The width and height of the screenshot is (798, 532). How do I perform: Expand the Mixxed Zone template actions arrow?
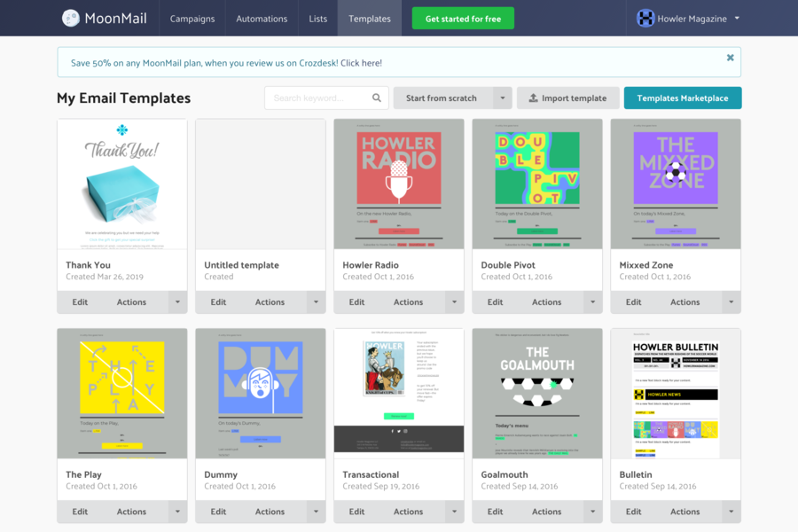tap(731, 302)
